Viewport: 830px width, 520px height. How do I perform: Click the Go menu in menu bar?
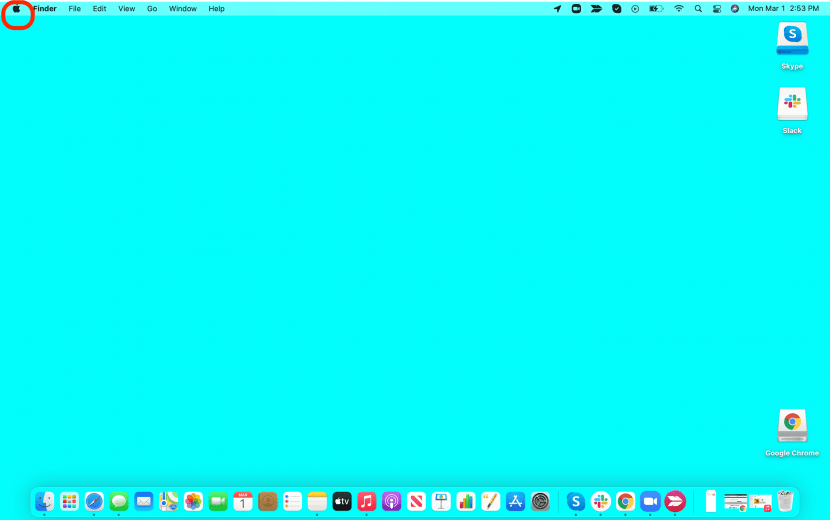click(x=152, y=8)
